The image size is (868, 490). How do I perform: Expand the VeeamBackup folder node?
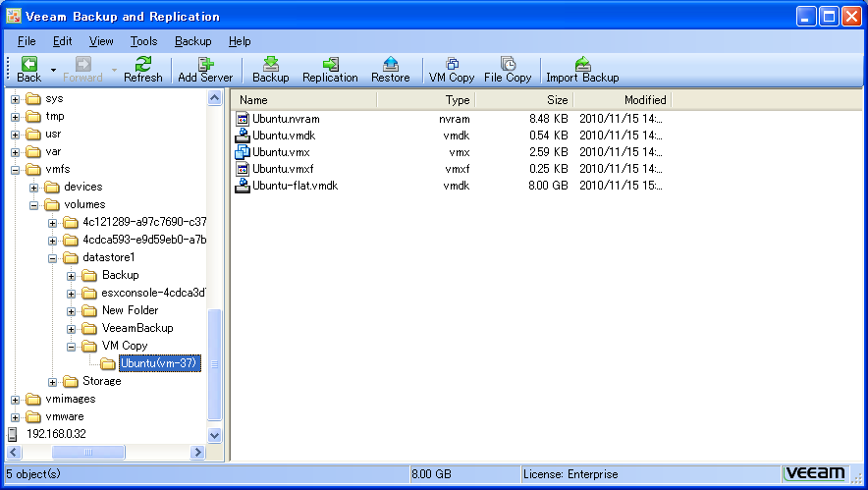(71, 329)
